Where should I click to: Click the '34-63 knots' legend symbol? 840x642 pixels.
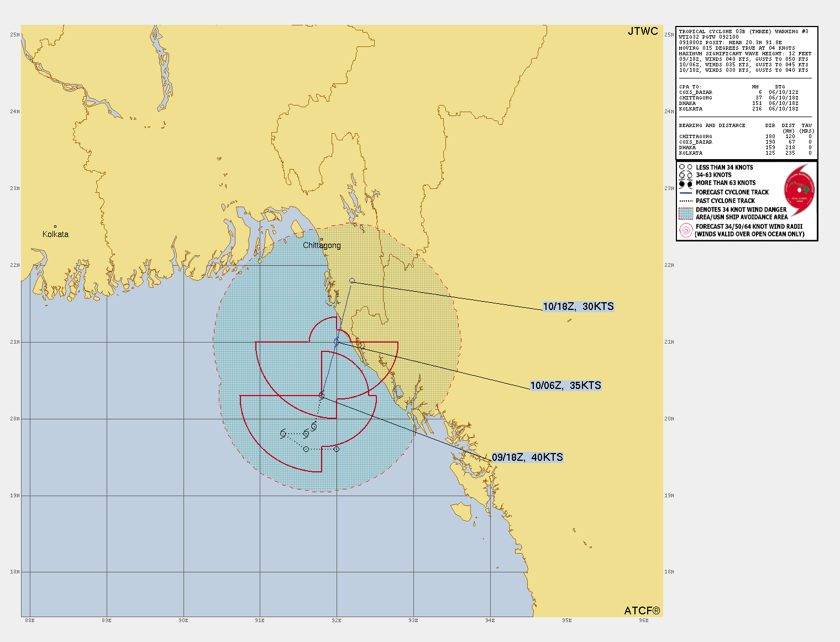click(686, 175)
